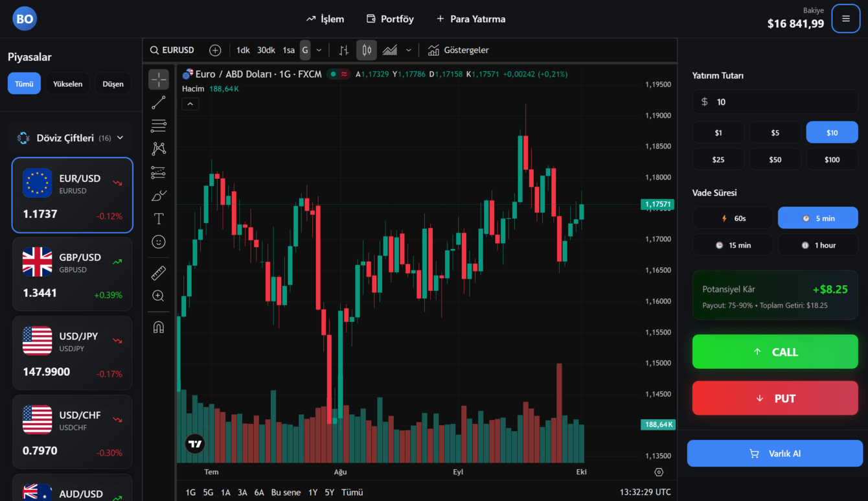
Task: Select the 60s expiry duration
Action: 733,218
